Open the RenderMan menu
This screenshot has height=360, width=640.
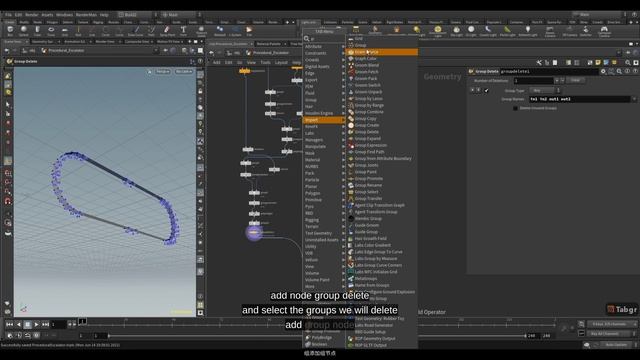(86, 15)
